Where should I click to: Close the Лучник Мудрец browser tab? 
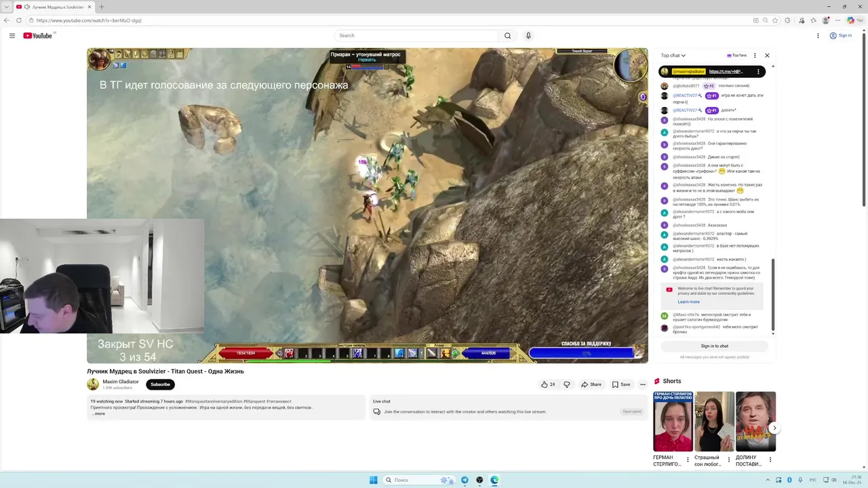[x=89, y=7]
